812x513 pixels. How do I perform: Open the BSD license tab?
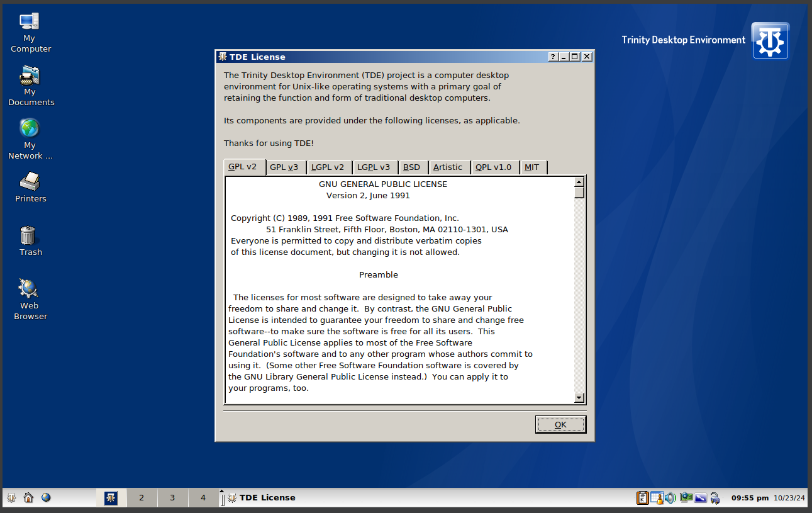tap(411, 167)
